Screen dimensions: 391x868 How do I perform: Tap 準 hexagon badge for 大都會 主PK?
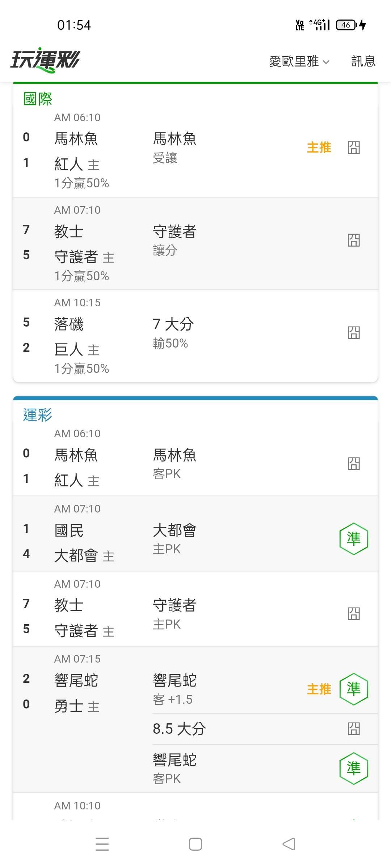point(354,539)
